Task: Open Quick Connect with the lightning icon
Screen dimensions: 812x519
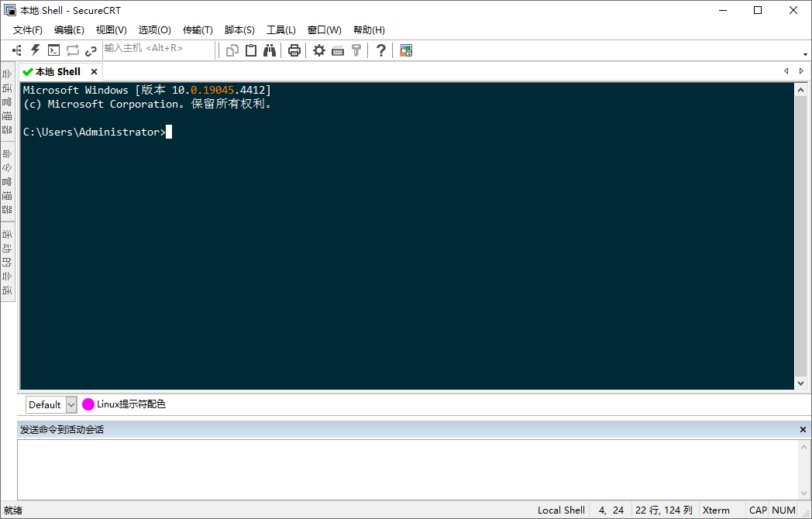Action: pyautogui.click(x=35, y=50)
